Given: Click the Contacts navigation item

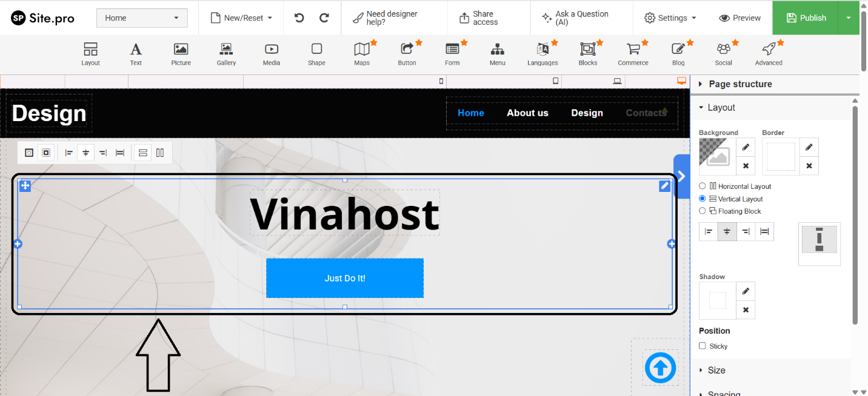Looking at the screenshot, I should click(646, 113).
